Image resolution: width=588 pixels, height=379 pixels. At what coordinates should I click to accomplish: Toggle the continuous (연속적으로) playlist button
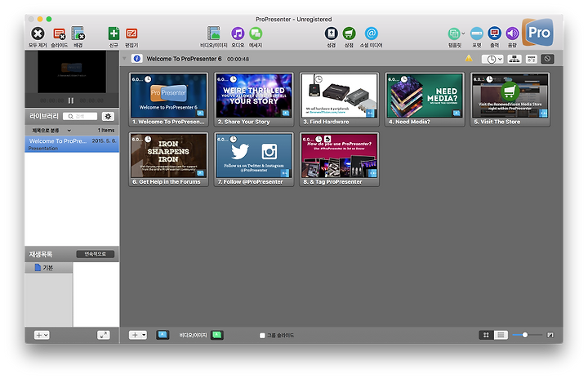coord(96,254)
